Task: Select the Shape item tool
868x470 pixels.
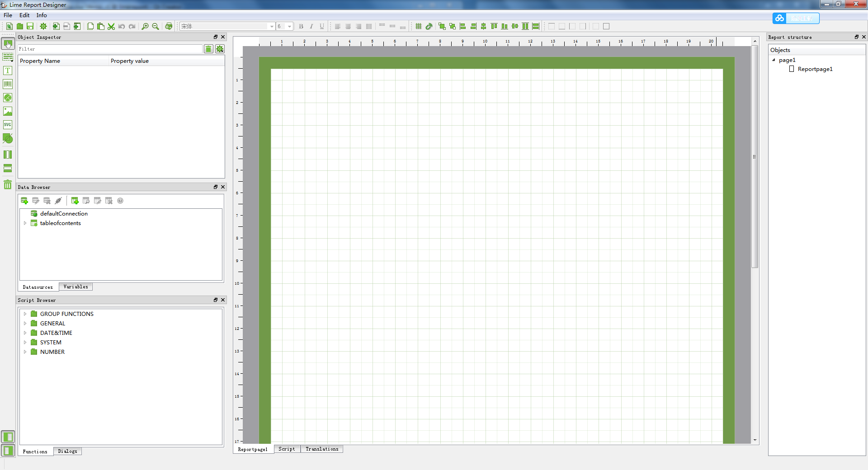Action: tap(8, 138)
